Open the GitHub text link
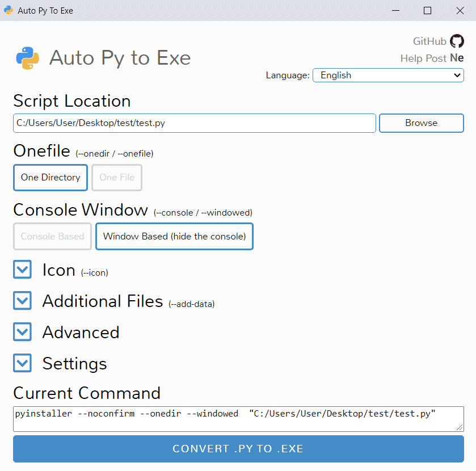 (429, 41)
